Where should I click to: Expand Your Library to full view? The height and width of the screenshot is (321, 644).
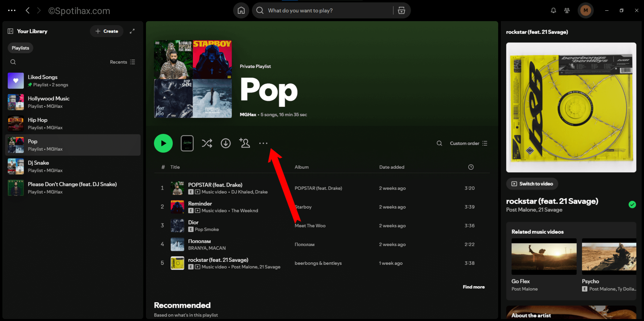pos(132,31)
